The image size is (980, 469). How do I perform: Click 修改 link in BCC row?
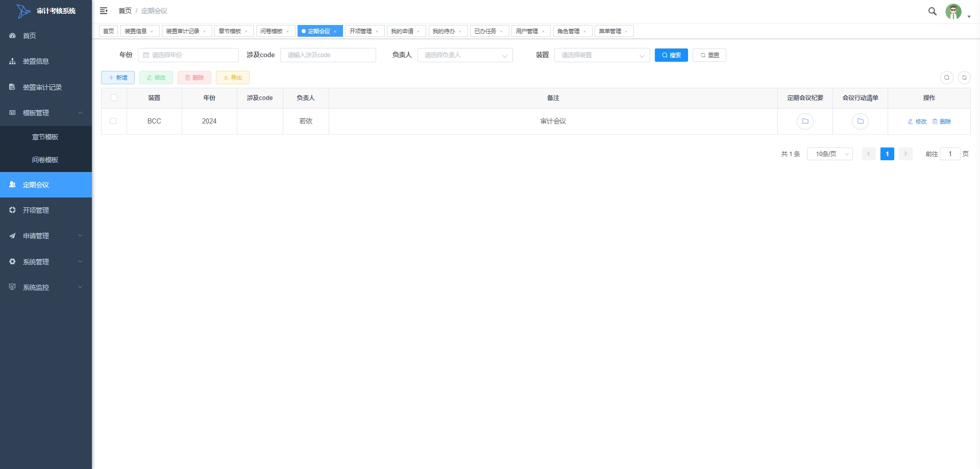[x=917, y=121]
